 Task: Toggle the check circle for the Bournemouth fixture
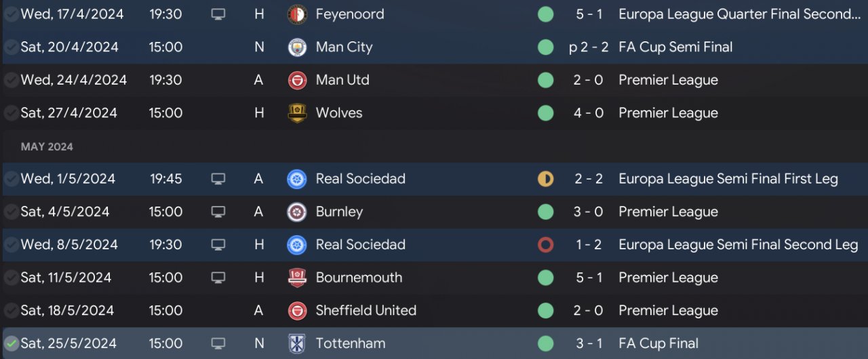tap(11, 278)
